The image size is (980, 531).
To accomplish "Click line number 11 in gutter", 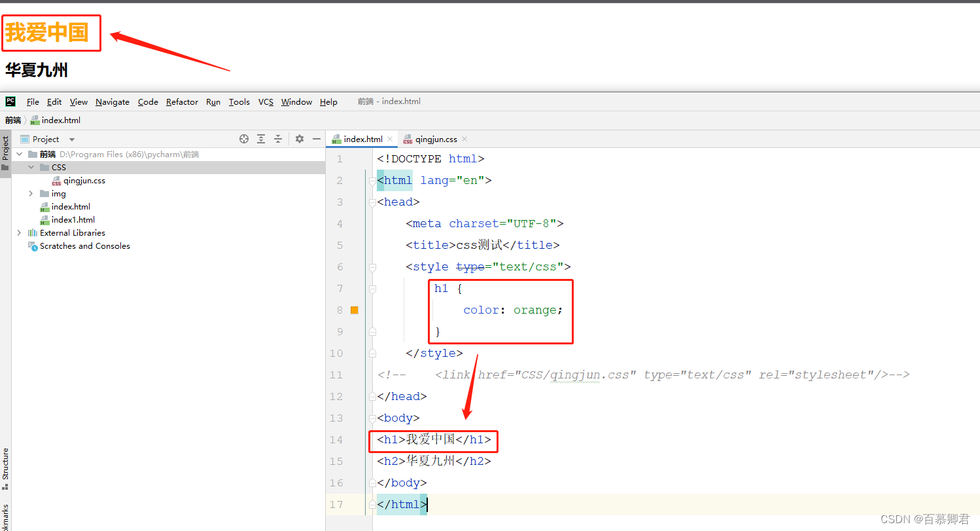I will pos(336,375).
